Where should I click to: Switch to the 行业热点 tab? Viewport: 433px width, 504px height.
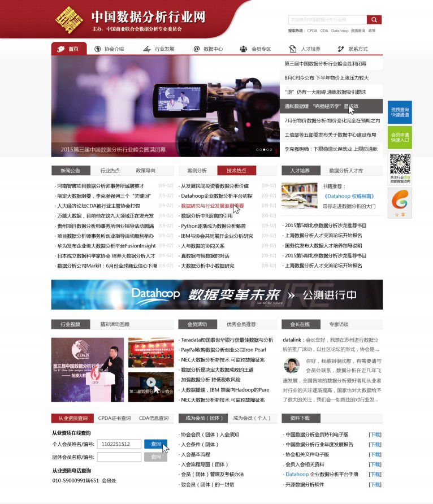(110, 171)
